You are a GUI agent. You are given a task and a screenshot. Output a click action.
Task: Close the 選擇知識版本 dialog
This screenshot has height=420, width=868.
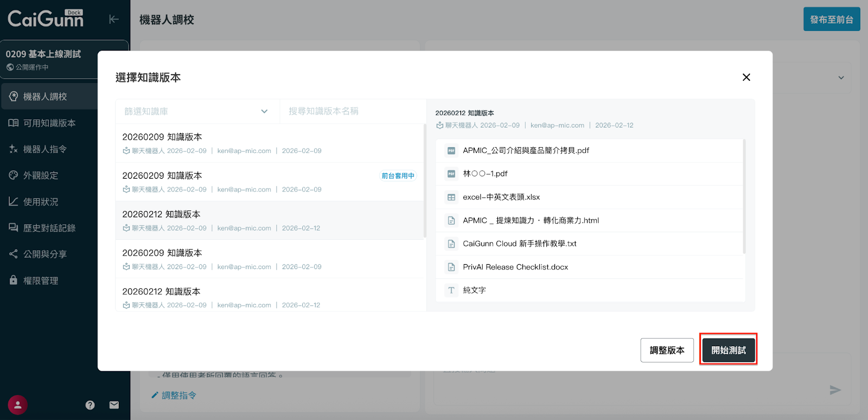click(x=746, y=78)
